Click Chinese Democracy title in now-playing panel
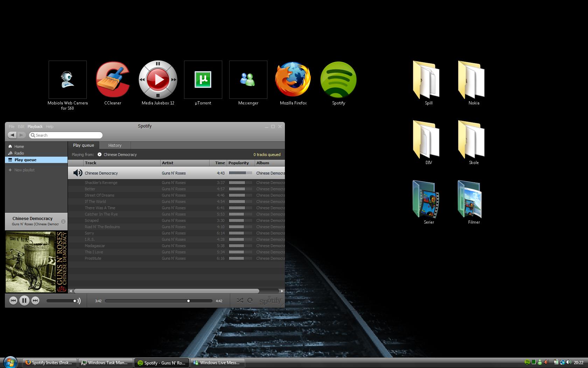 33,218
